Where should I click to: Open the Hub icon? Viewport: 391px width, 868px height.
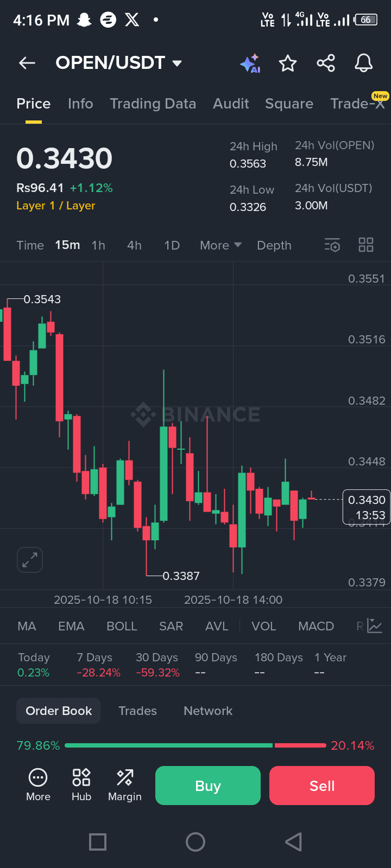[x=81, y=785]
